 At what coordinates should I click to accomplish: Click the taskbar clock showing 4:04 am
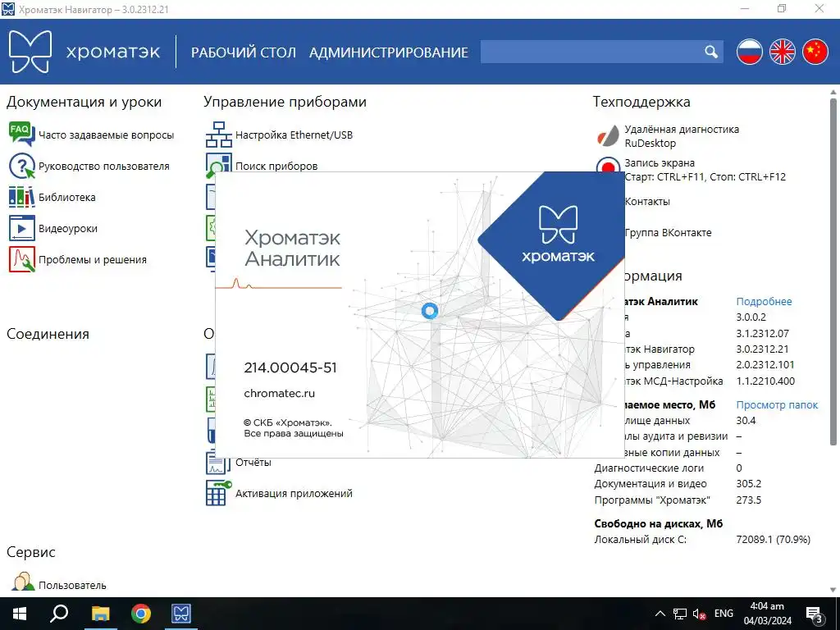pyautogui.click(x=767, y=614)
